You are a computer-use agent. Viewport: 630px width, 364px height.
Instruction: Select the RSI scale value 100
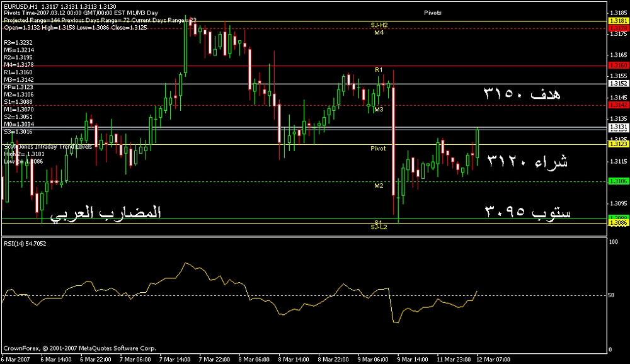(613, 242)
